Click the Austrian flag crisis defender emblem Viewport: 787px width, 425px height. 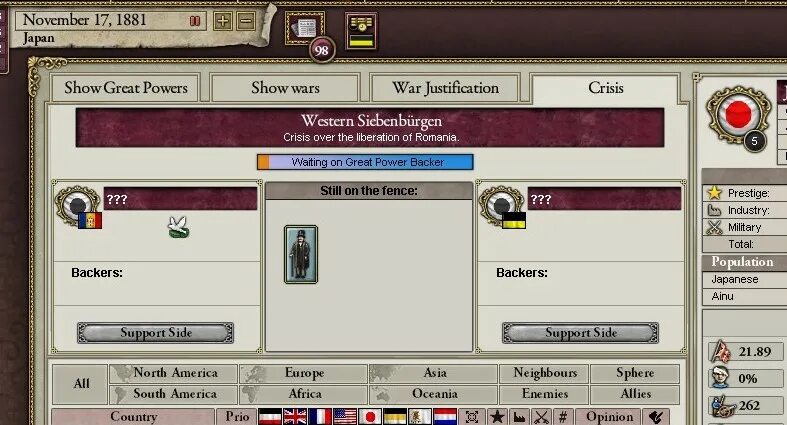[x=514, y=220]
